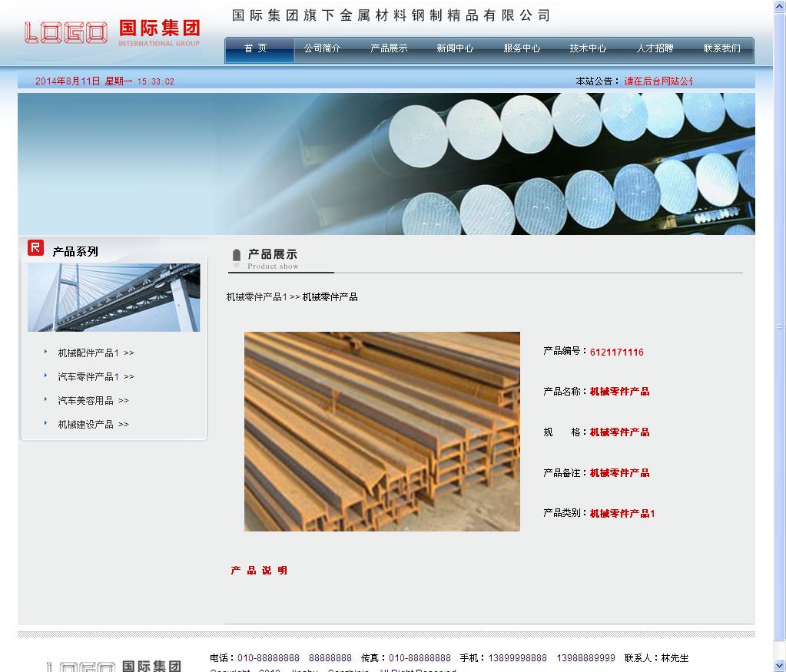
Task: Click the blue arrow bullet before 汽车美容用品
Action: [45, 399]
